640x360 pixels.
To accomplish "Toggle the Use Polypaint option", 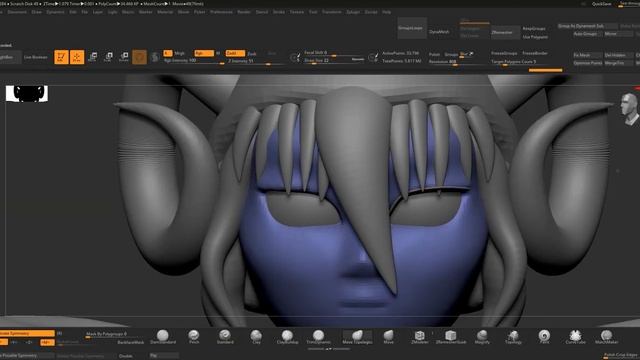I will 535,37.
